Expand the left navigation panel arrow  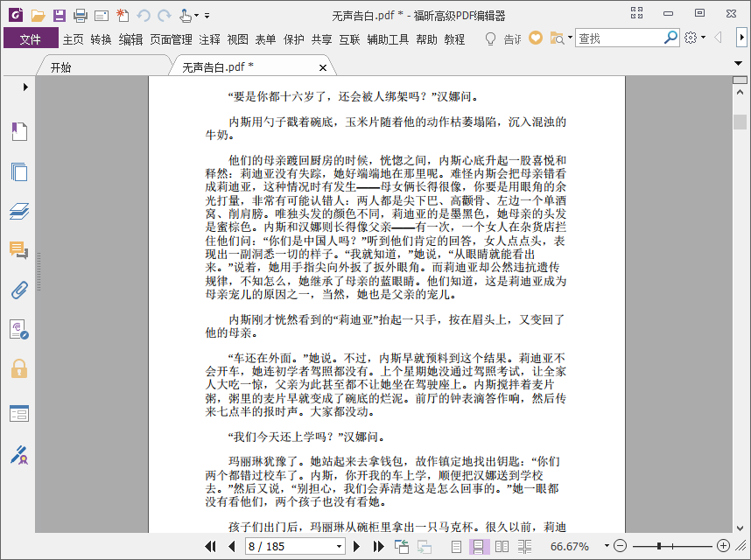[25, 87]
